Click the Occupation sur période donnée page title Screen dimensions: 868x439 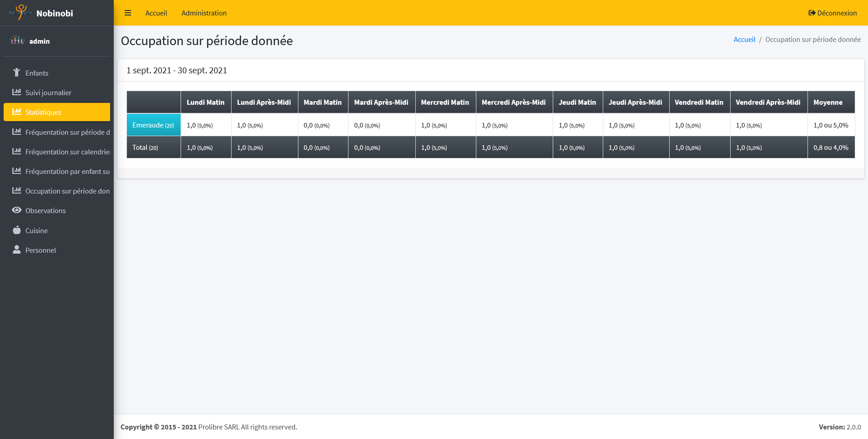[207, 41]
